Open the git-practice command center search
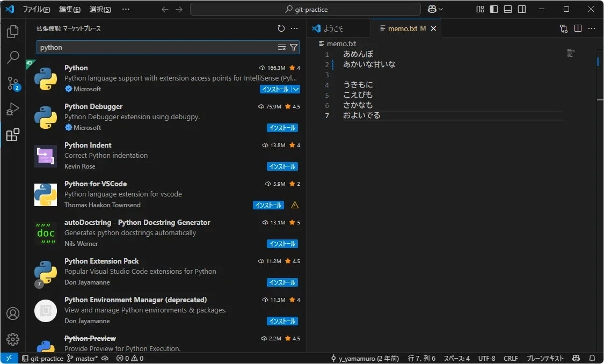This screenshot has width=604, height=364. tap(305, 9)
